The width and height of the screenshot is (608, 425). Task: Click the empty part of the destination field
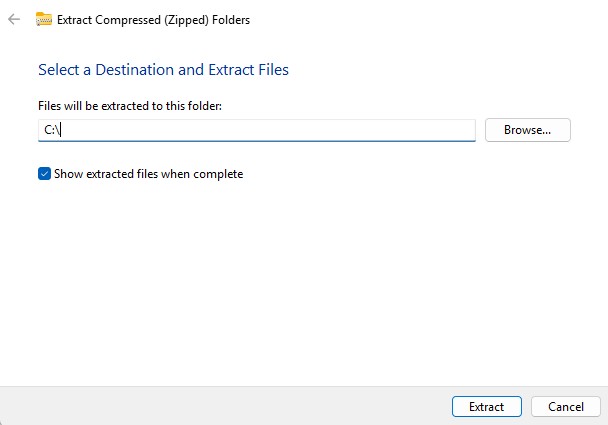click(x=268, y=130)
